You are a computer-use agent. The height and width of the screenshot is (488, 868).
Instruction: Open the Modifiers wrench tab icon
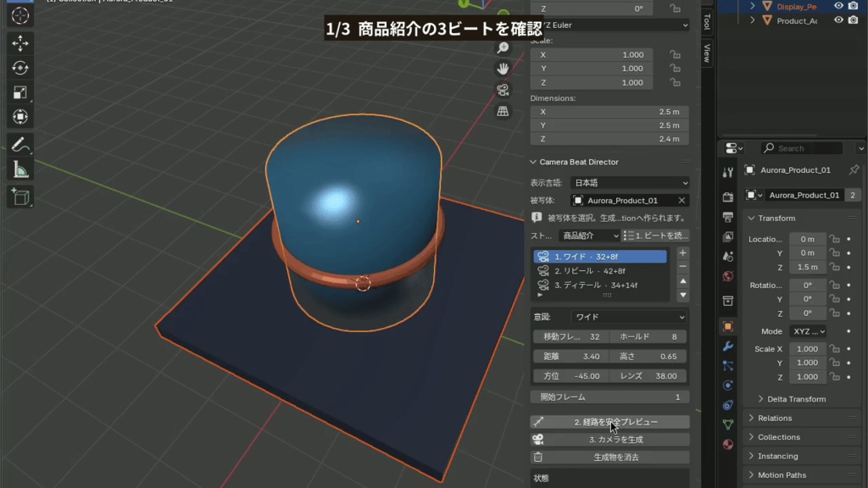click(x=728, y=347)
